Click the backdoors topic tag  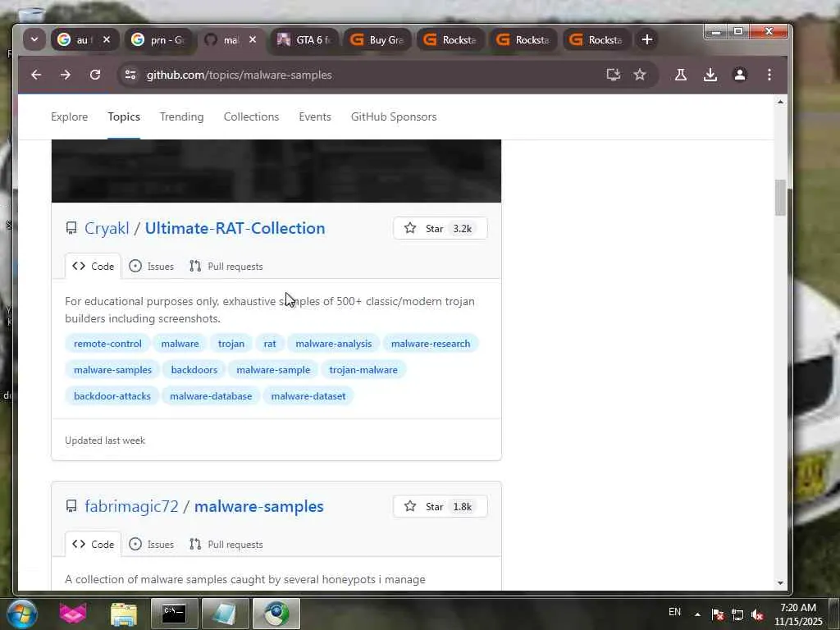click(x=194, y=370)
